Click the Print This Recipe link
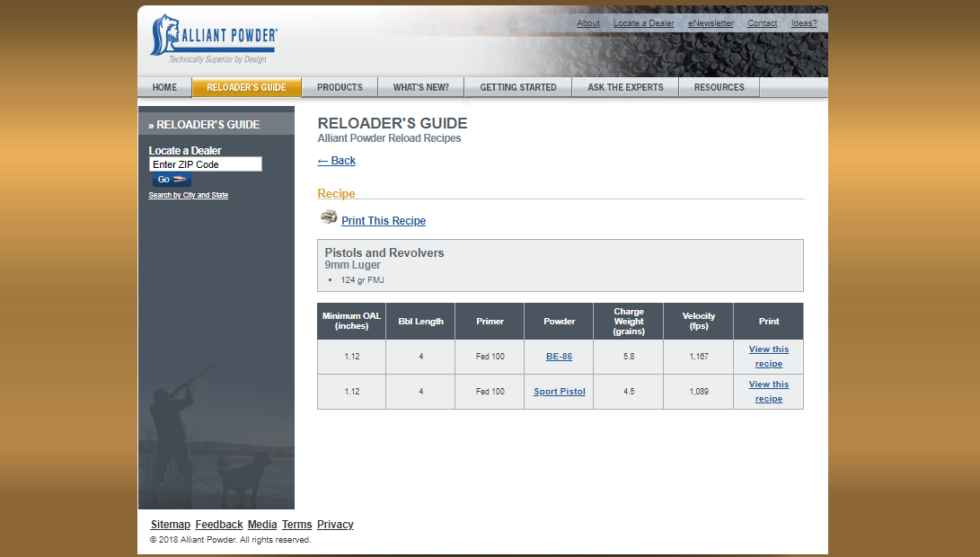 384,221
